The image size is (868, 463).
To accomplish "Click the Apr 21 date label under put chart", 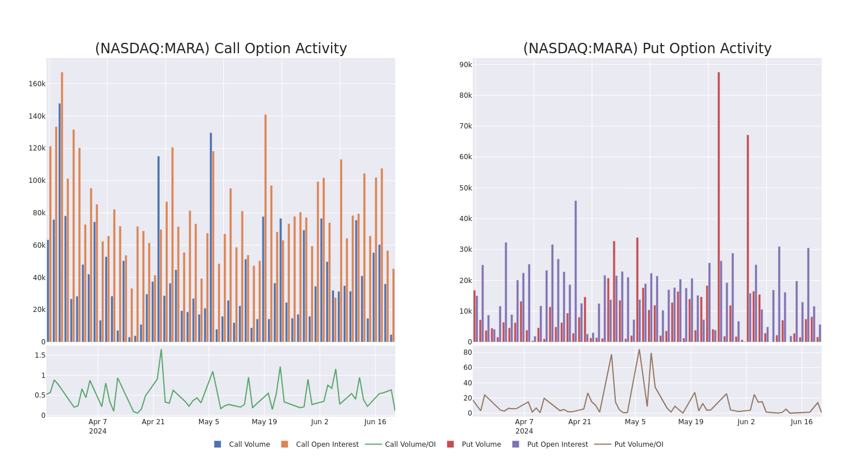I will [x=580, y=422].
